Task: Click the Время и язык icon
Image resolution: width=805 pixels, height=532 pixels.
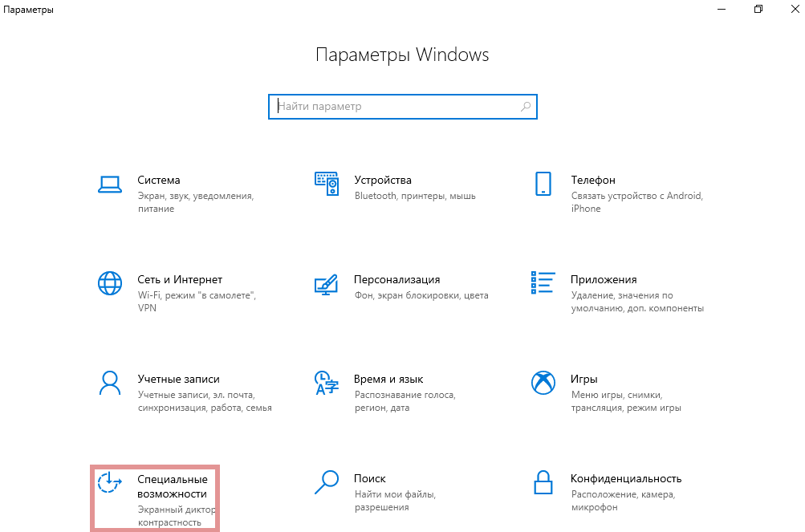Action: pyautogui.click(x=327, y=383)
